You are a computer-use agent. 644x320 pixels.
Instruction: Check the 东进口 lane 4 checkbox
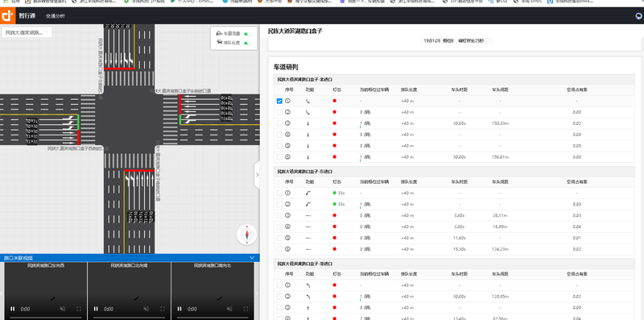(279, 226)
